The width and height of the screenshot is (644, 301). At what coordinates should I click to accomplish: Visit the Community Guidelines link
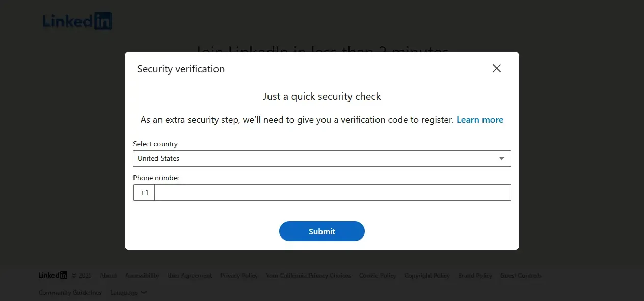pos(70,293)
